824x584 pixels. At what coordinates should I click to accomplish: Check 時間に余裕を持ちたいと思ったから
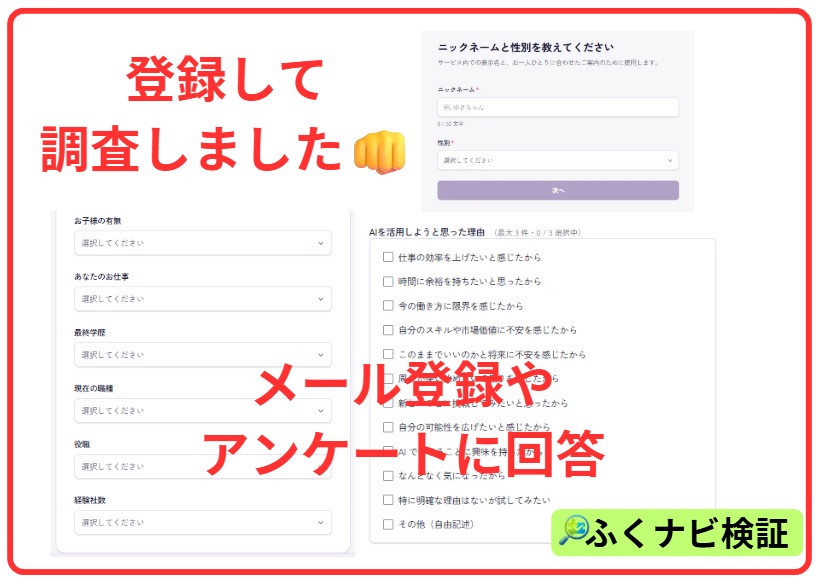click(x=388, y=281)
